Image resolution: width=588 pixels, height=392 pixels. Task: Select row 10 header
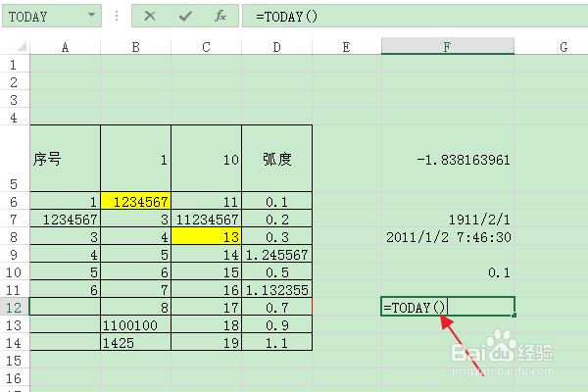pyautogui.click(x=15, y=271)
